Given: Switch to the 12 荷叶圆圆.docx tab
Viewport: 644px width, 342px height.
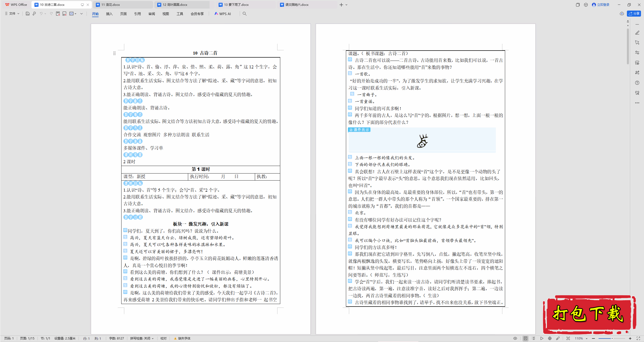Looking at the screenshot, I should 175,5.
